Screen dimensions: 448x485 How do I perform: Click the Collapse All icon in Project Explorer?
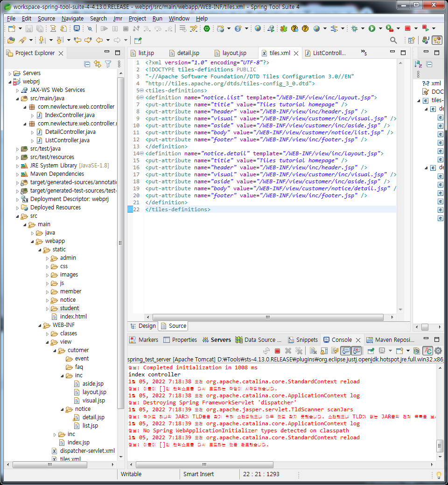[x=87, y=64]
